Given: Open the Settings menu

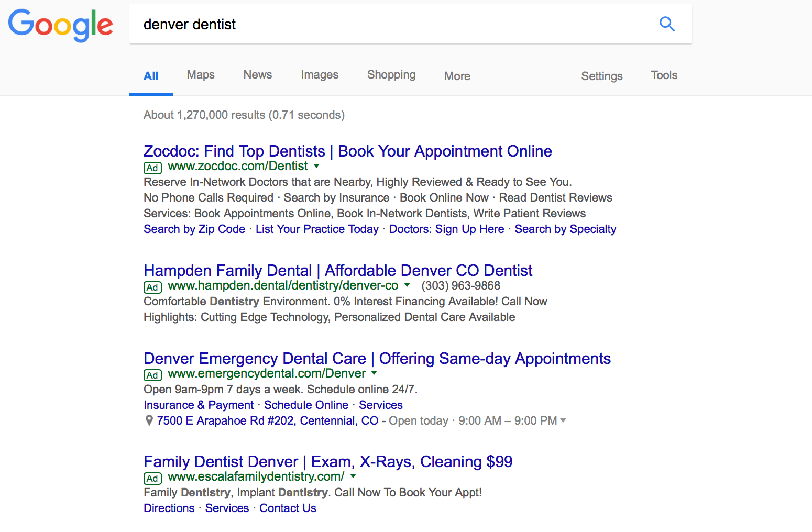Looking at the screenshot, I should [602, 76].
